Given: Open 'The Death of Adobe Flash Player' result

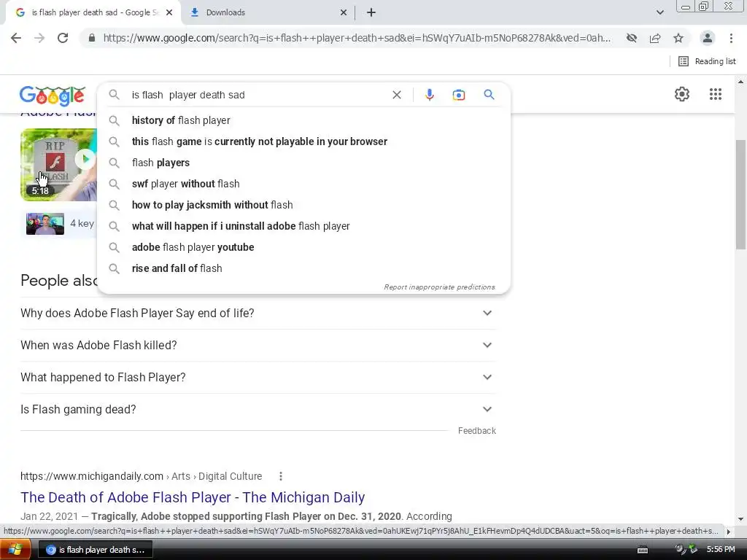Looking at the screenshot, I should [x=193, y=497].
